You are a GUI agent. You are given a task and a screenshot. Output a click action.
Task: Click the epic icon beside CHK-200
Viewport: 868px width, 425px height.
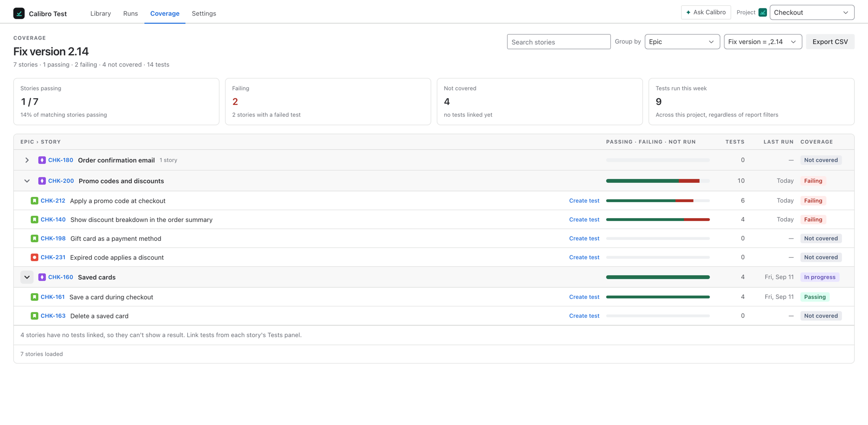pyautogui.click(x=42, y=181)
